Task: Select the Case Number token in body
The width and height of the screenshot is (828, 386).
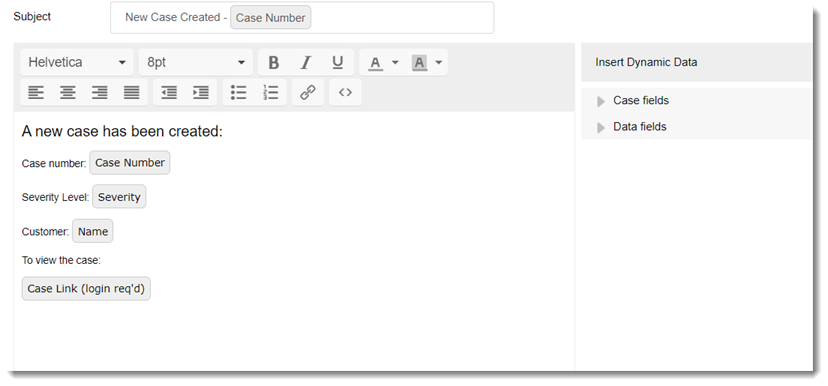Action: (x=129, y=163)
